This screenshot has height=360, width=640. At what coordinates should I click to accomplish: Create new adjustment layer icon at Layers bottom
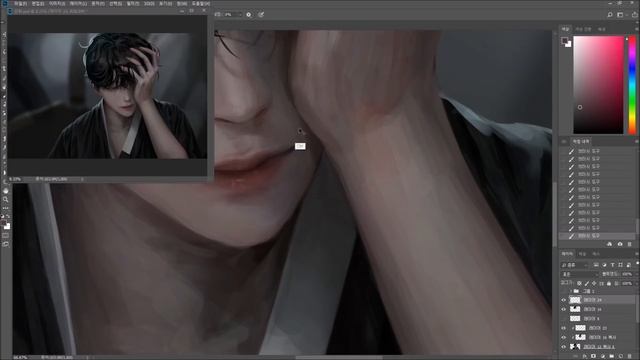click(x=603, y=356)
